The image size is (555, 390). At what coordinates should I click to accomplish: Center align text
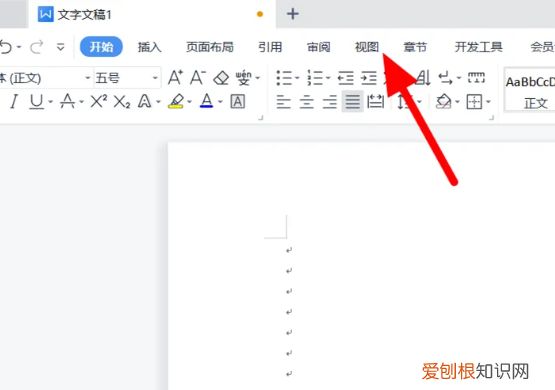point(307,102)
